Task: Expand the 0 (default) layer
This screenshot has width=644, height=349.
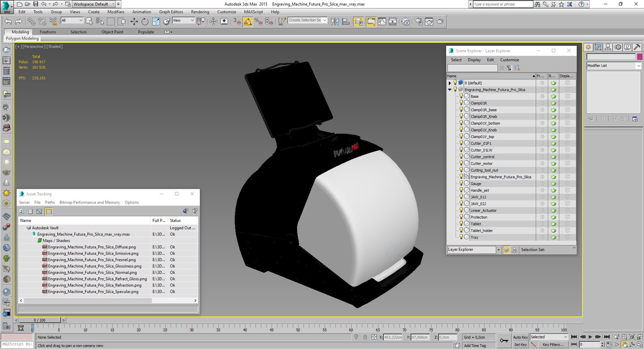Action: [x=450, y=83]
